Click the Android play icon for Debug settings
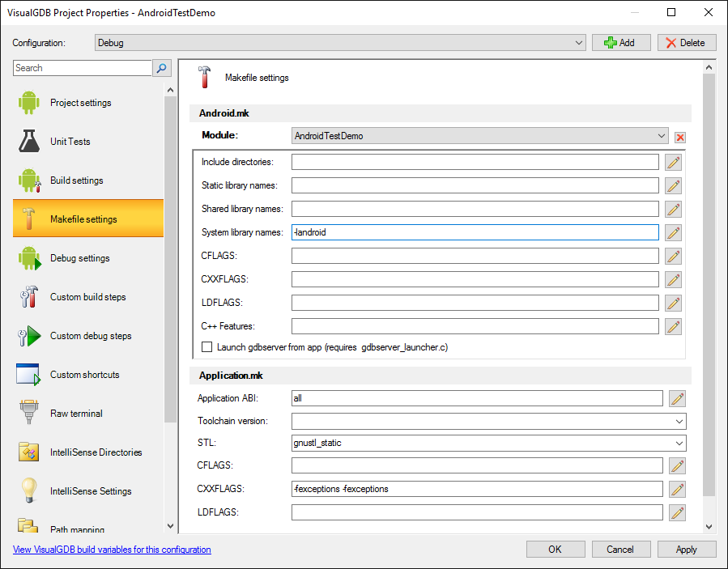 30,258
